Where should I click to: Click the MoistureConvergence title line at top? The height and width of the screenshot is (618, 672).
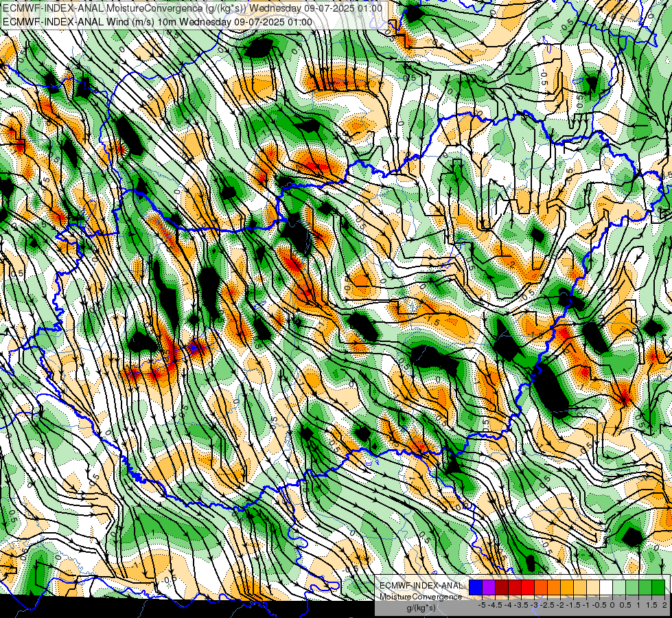[192, 8]
